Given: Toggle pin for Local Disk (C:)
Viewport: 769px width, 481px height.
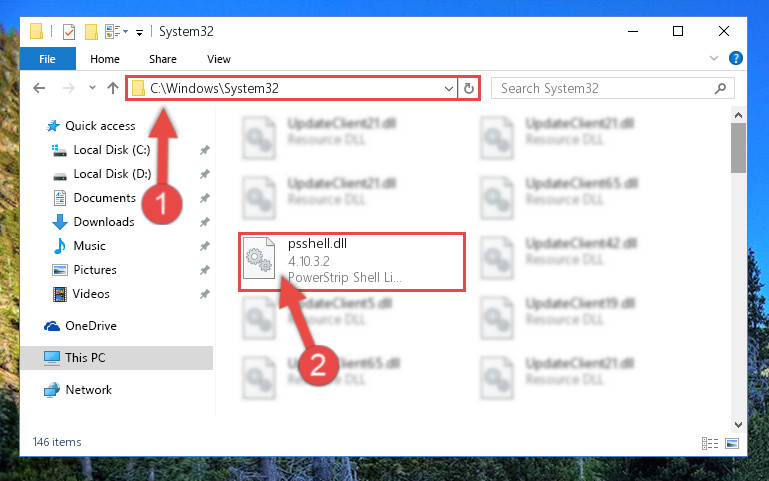Looking at the screenshot, I should (205, 150).
